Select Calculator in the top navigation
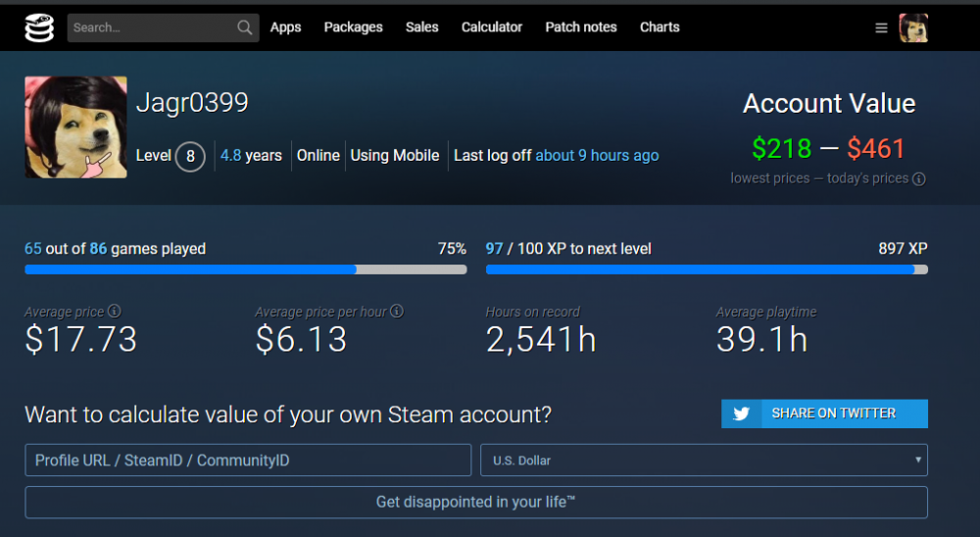 coord(492,27)
